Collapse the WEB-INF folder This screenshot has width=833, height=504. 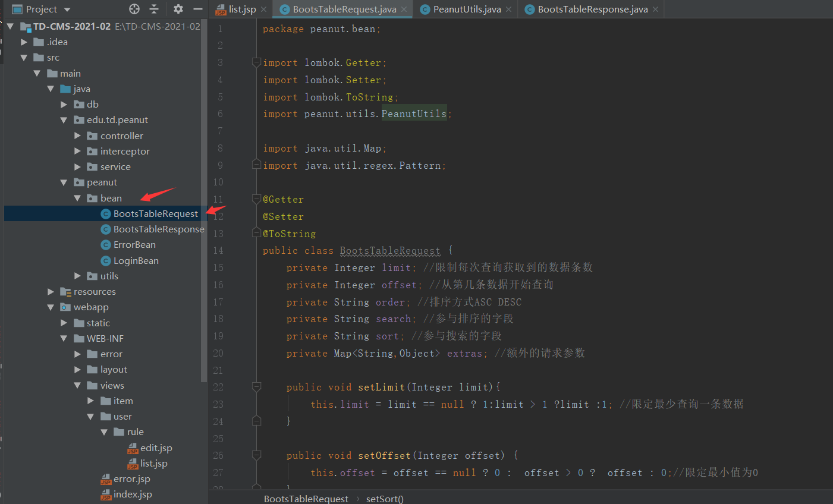point(64,338)
